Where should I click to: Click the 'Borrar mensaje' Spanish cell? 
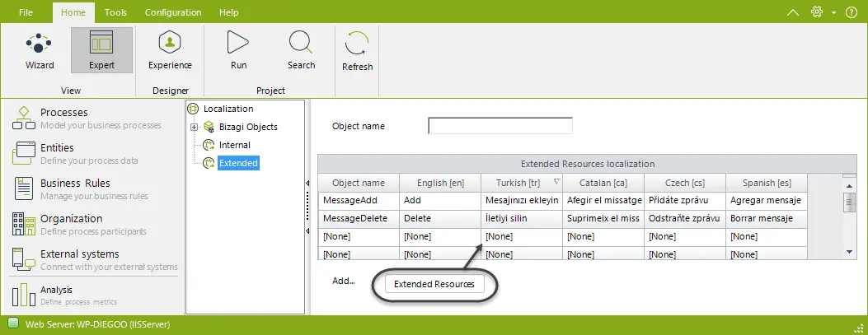click(766, 219)
